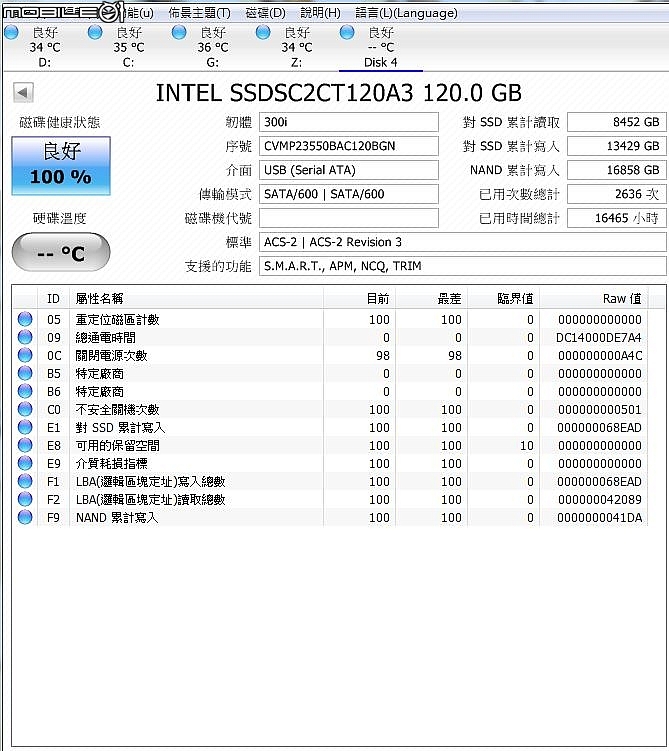Image resolution: width=669 pixels, height=751 pixels.
Task: Click total host writes value 13429 GB
Action: (617, 146)
